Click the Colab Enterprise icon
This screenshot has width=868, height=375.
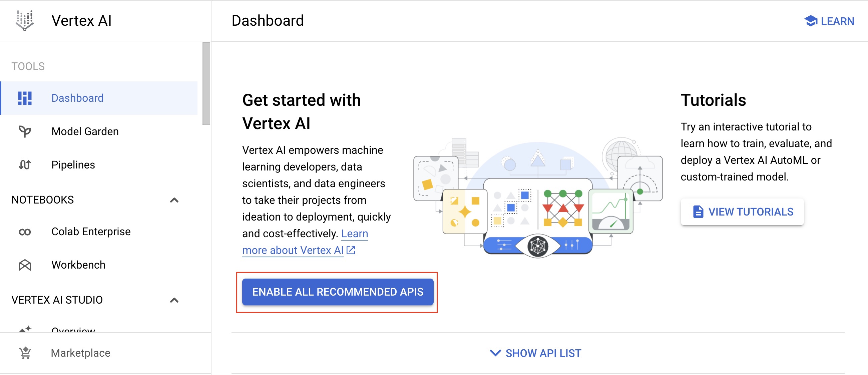point(25,232)
